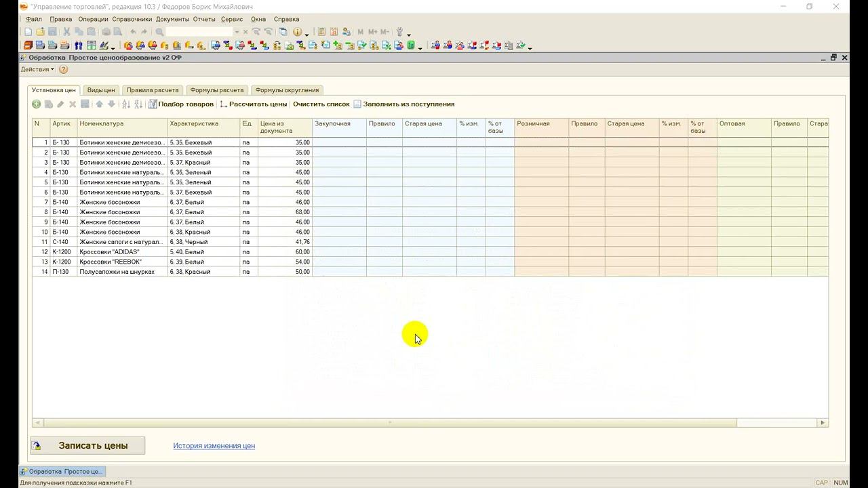Click the 41,76 price cell

click(285, 242)
